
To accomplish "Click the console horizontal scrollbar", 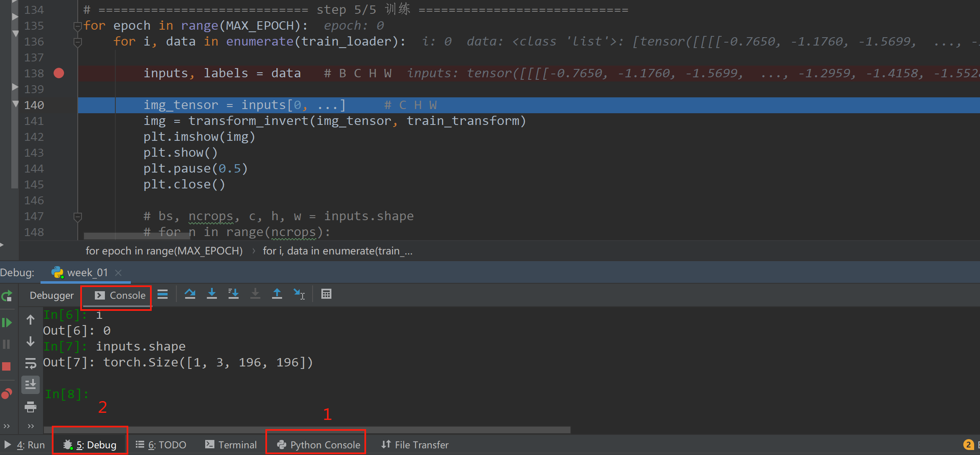I will click(x=307, y=430).
